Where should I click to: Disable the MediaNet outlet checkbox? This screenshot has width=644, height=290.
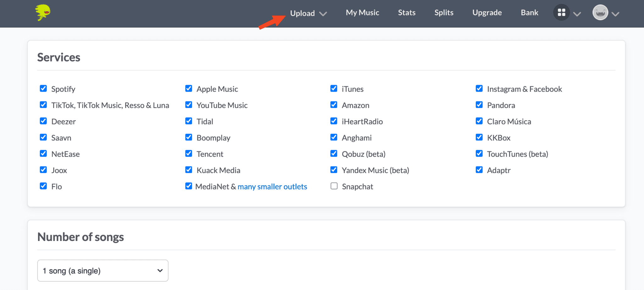[189, 186]
